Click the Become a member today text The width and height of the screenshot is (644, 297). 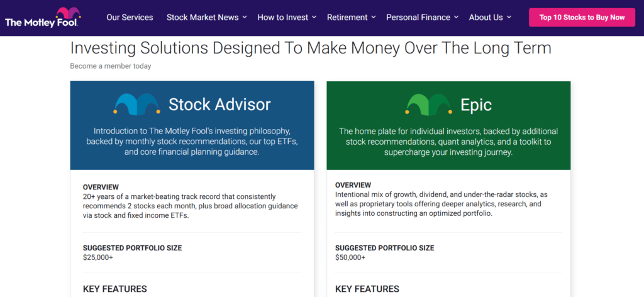(111, 65)
